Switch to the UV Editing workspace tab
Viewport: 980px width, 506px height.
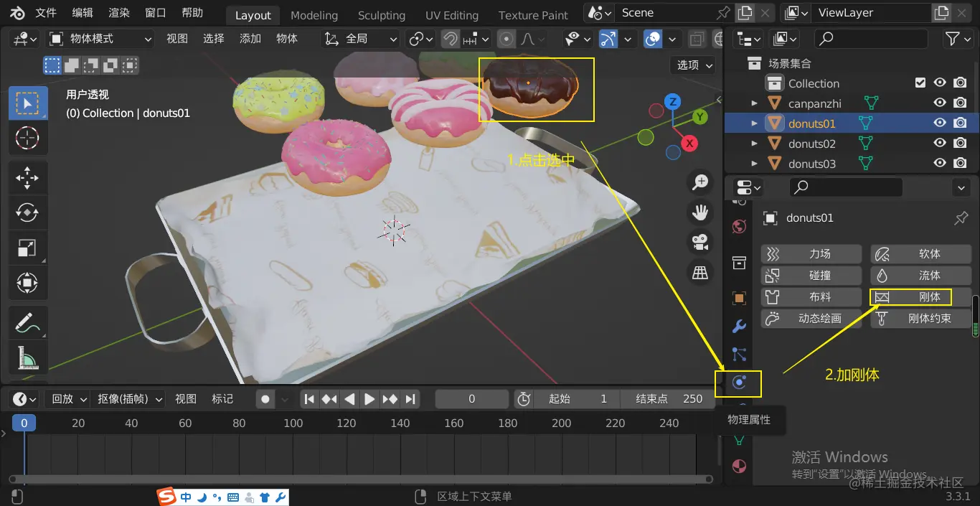point(452,15)
